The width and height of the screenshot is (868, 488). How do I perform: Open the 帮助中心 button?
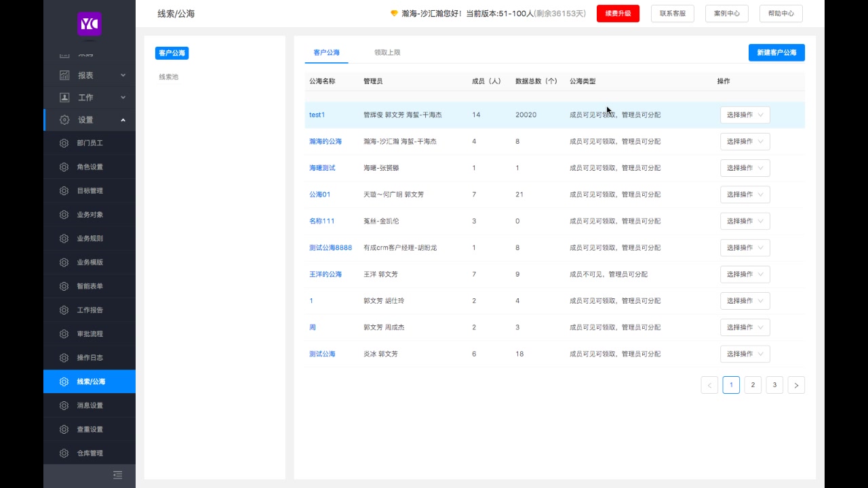coord(781,14)
